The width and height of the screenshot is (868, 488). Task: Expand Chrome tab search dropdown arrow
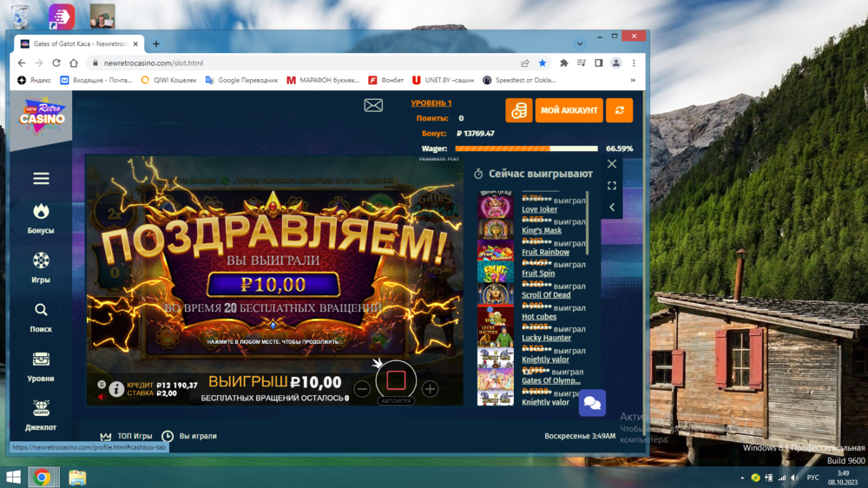pyautogui.click(x=580, y=43)
